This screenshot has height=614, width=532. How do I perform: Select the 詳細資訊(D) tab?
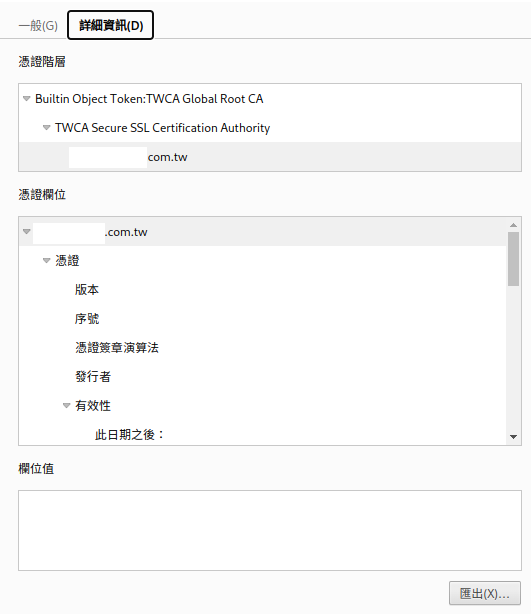coord(110,25)
